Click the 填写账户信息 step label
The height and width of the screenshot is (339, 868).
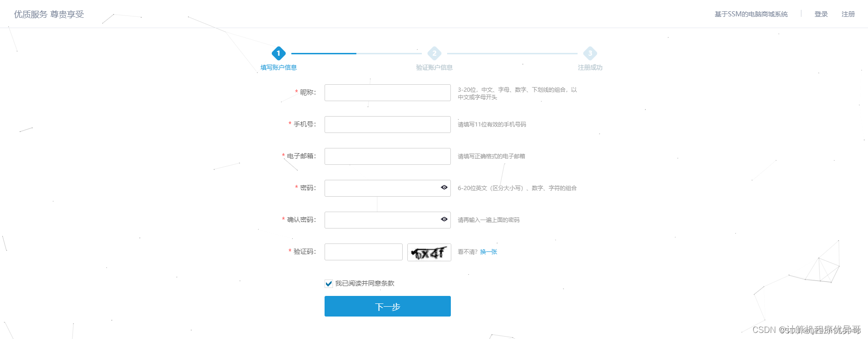pyautogui.click(x=279, y=67)
